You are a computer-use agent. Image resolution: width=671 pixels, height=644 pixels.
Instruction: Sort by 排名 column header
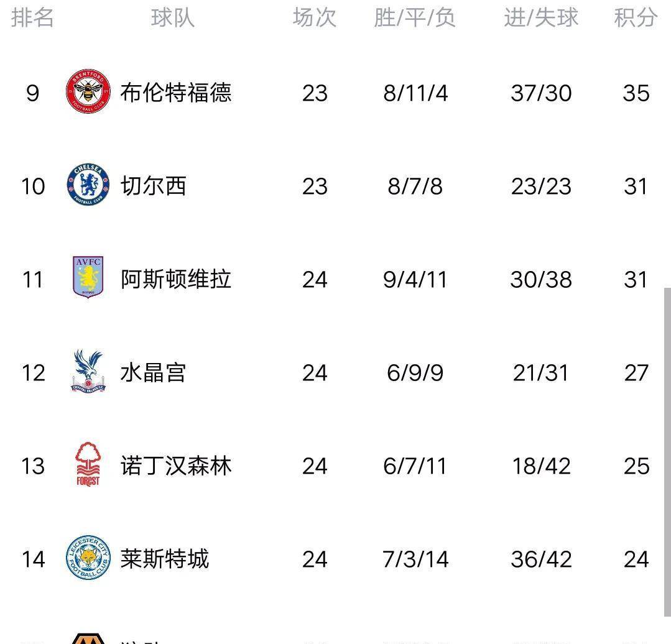click(32, 18)
